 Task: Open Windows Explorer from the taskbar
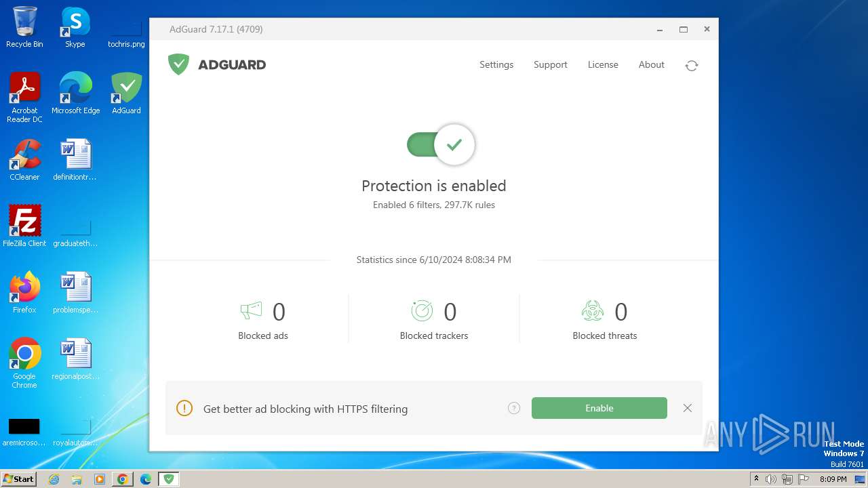[x=77, y=479]
